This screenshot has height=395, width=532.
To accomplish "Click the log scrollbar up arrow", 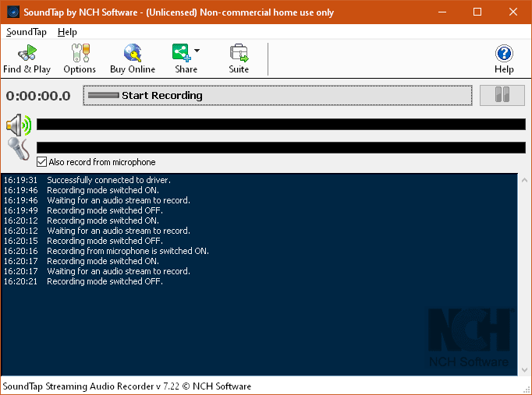I will coord(524,180).
